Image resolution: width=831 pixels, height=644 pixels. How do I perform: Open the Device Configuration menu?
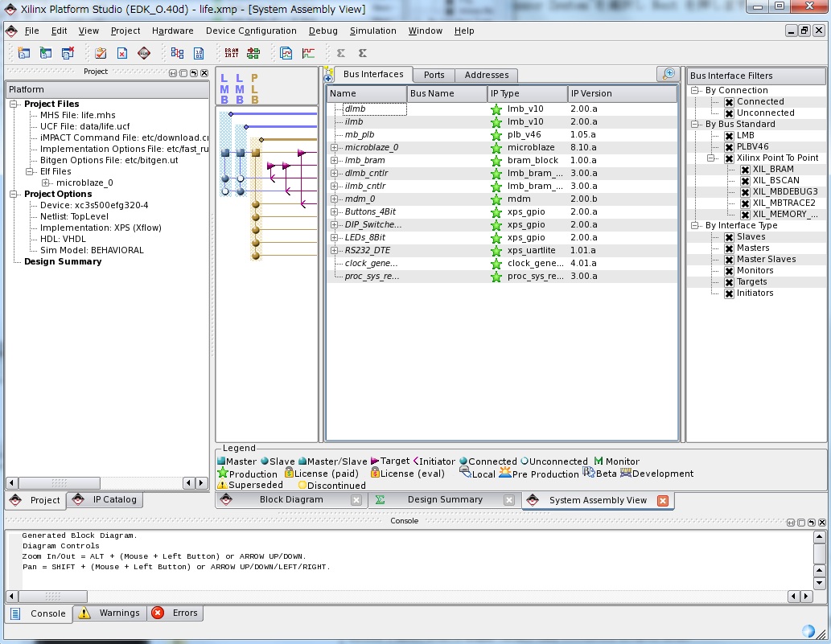click(x=251, y=31)
